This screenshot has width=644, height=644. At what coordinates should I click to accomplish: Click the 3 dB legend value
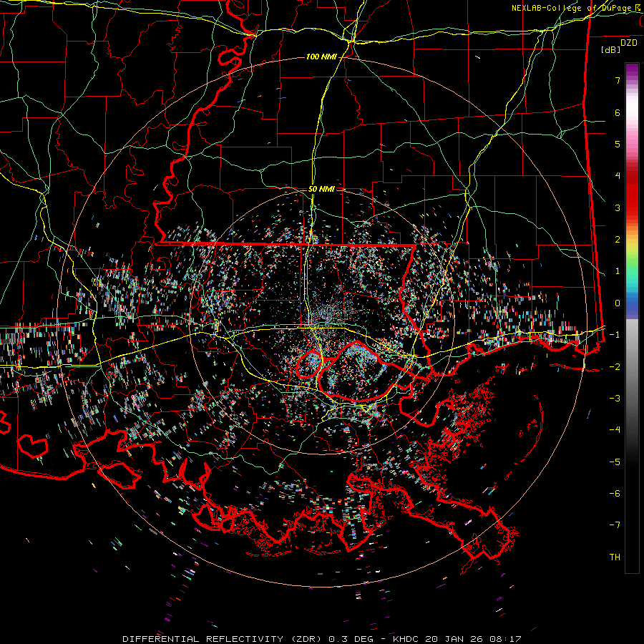coord(618,208)
